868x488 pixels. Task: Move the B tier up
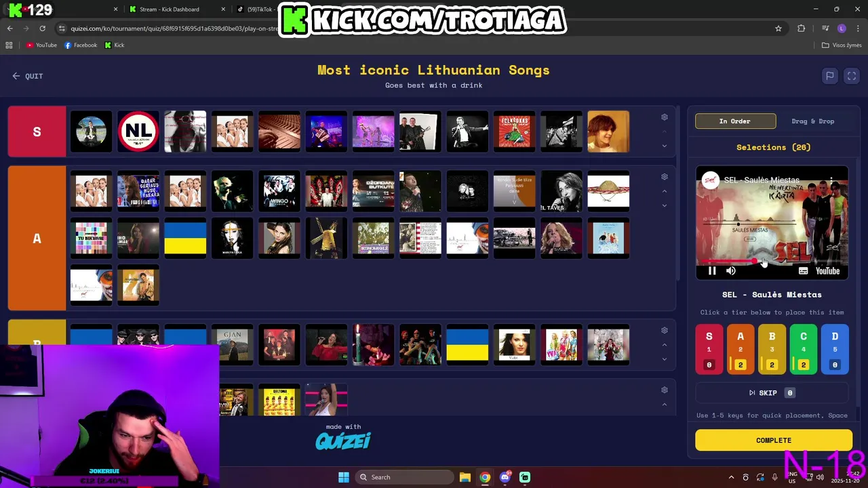point(665,345)
